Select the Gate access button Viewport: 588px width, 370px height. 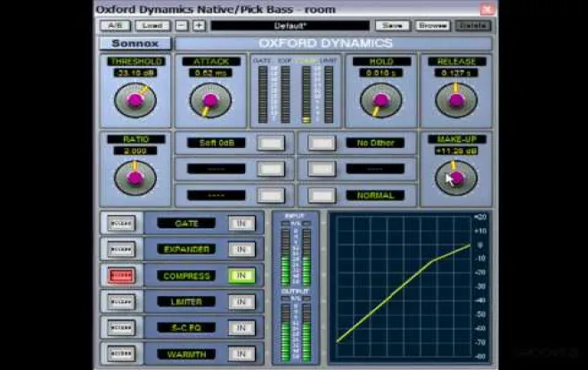[121, 223]
